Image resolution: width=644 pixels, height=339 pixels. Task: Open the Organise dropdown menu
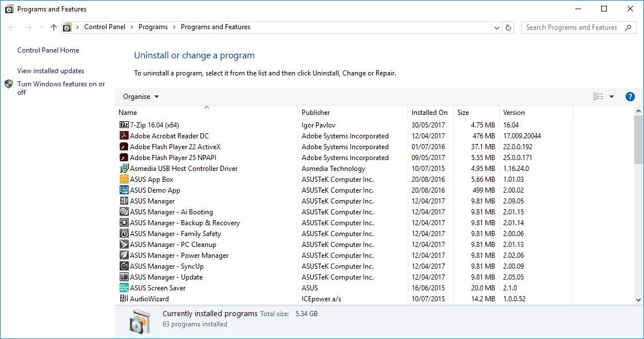(x=141, y=97)
